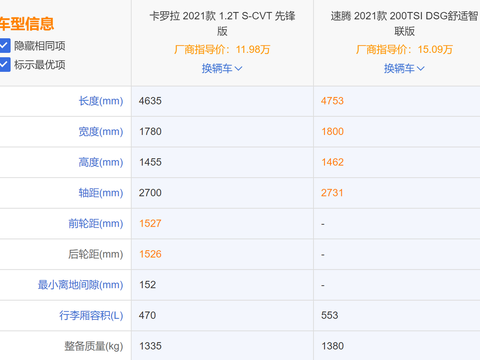480x360 pixels.
Task: Select the 1800 width value
Action: click(x=332, y=131)
